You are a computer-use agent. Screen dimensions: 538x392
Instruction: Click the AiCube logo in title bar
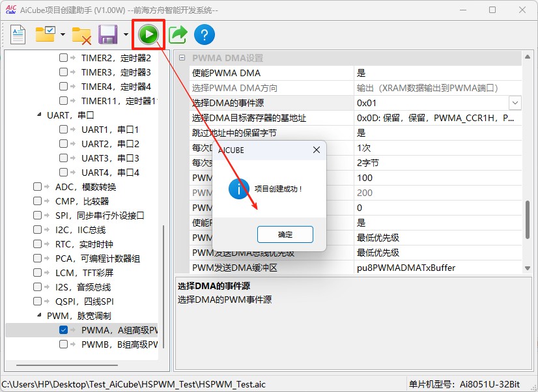click(10, 10)
